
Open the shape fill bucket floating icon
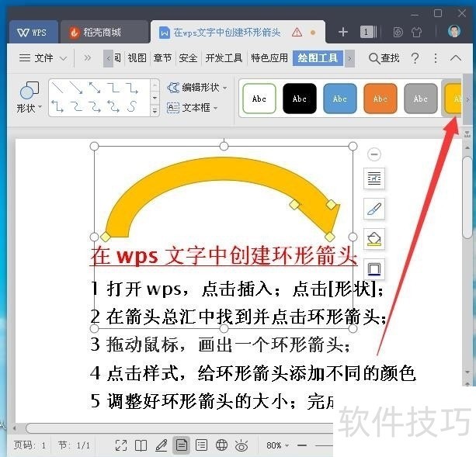tap(374, 239)
